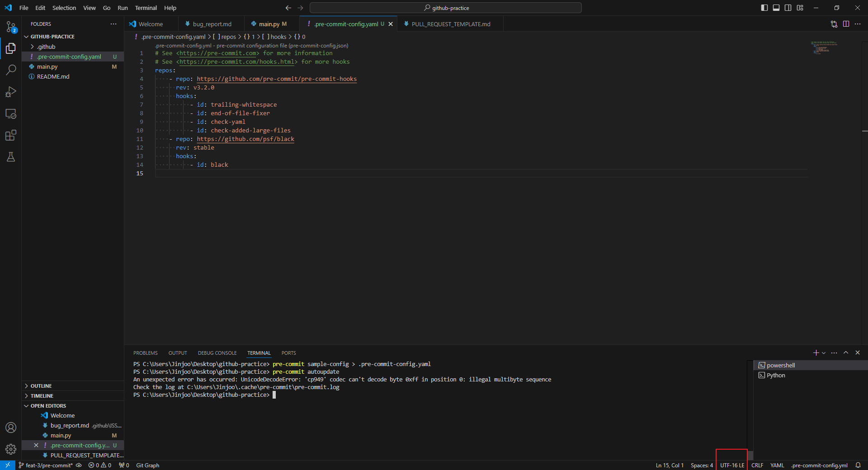This screenshot has width=868, height=470.
Task: Expand the Outline section
Action: pos(73,386)
